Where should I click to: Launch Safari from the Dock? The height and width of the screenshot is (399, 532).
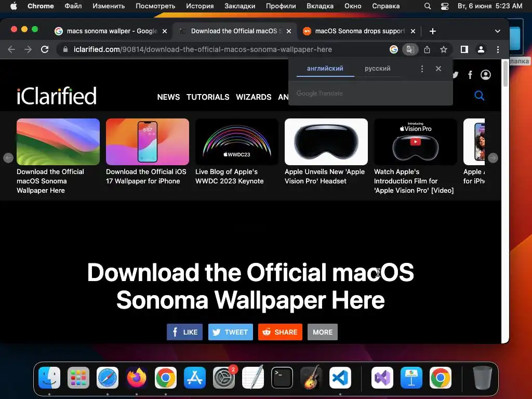(108, 378)
